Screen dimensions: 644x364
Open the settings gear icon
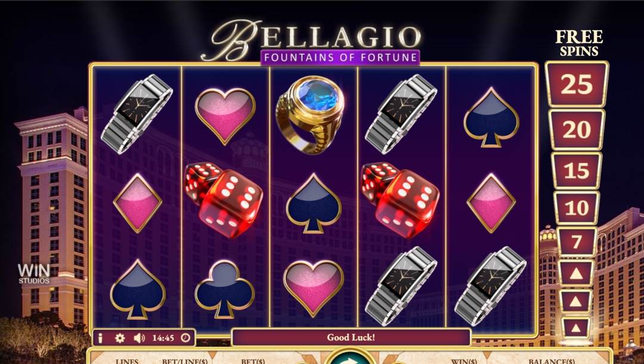120,338
